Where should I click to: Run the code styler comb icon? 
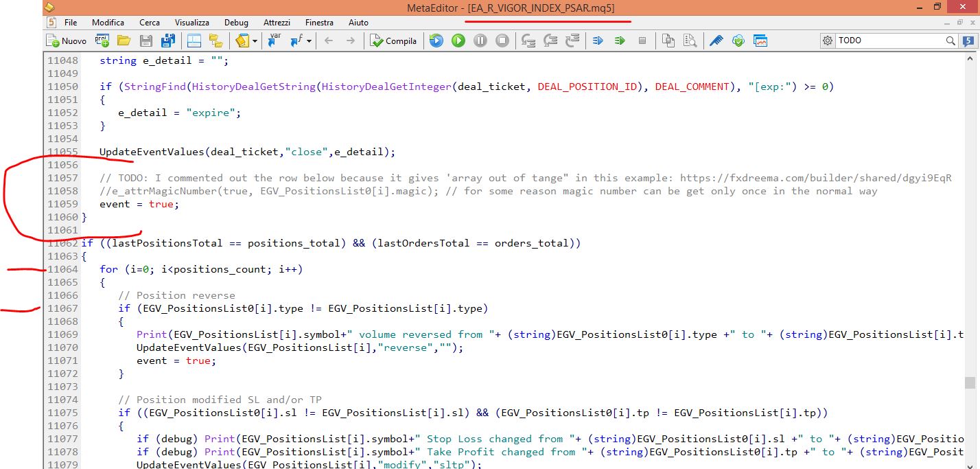[x=716, y=41]
